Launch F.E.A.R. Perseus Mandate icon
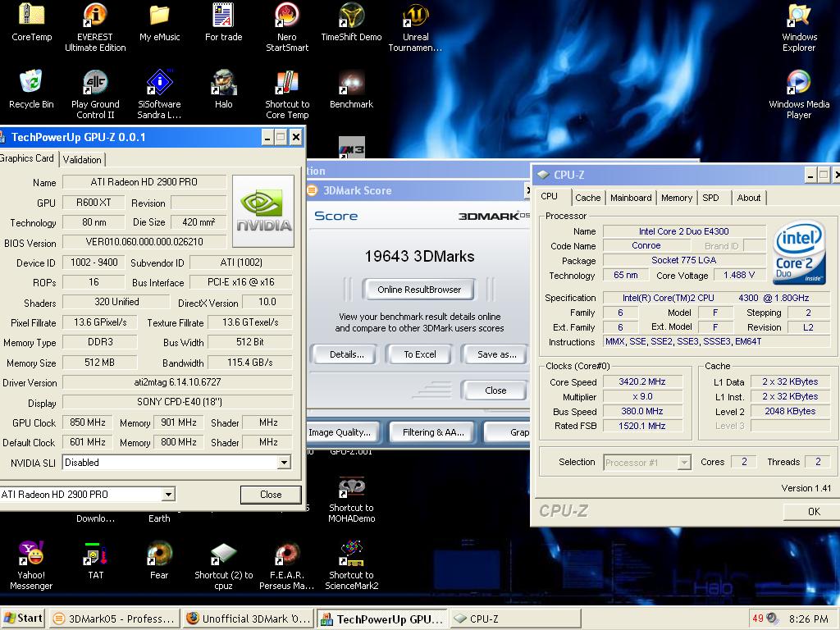The width and height of the screenshot is (840, 630). pos(287,565)
